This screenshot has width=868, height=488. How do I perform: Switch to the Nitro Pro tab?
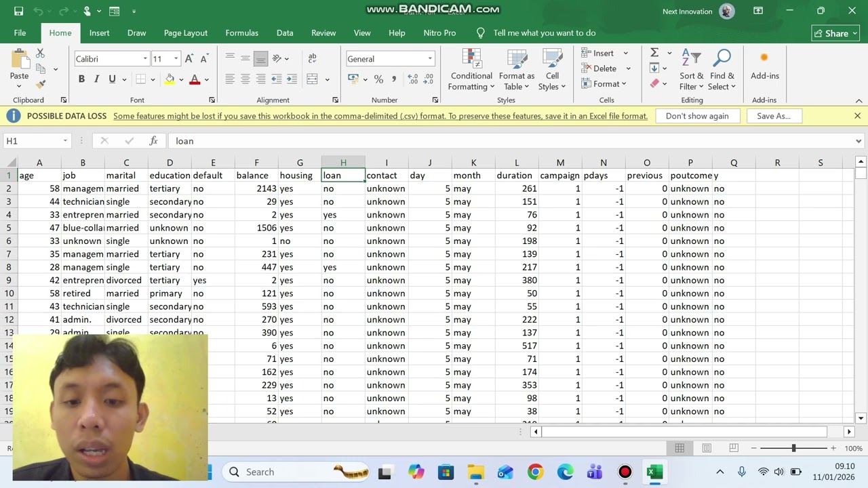(x=439, y=33)
